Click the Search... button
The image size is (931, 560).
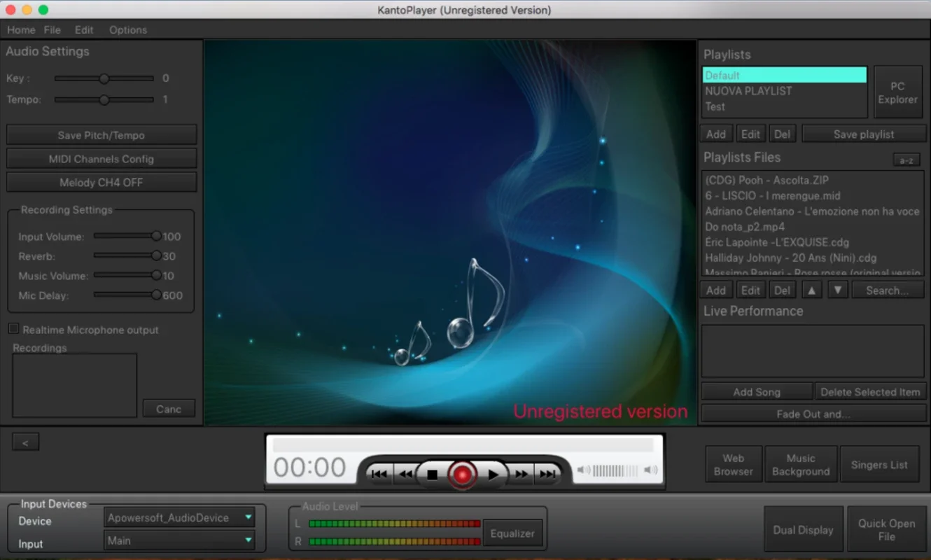[887, 290]
